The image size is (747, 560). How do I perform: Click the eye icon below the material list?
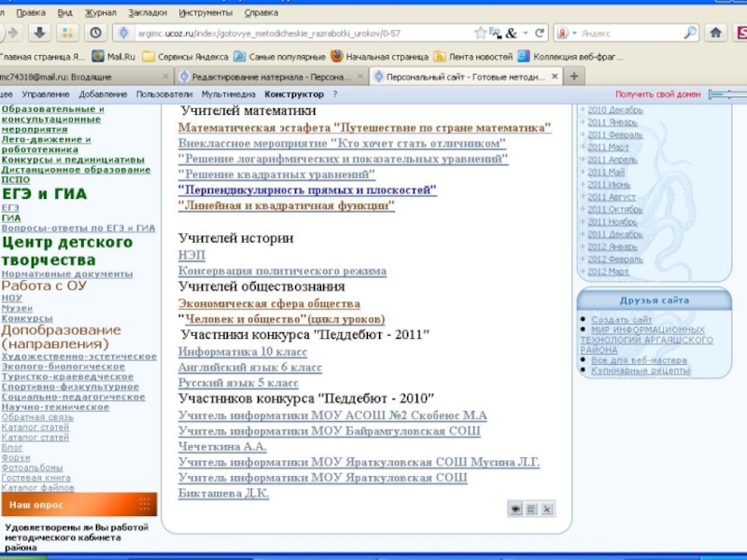point(514,509)
